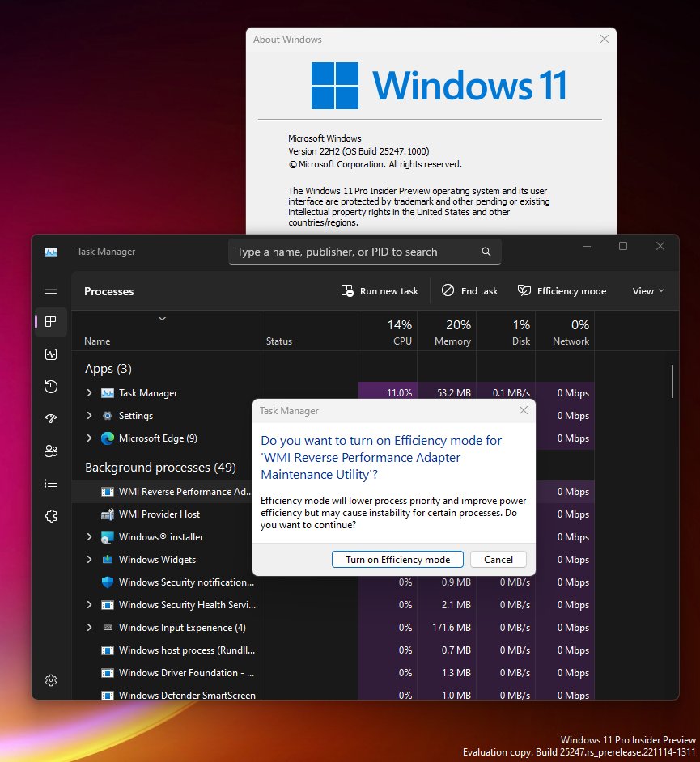Open the Details page icon in sidebar
Image resolution: width=700 pixels, height=762 pixels.
click(x=51, y=483)
